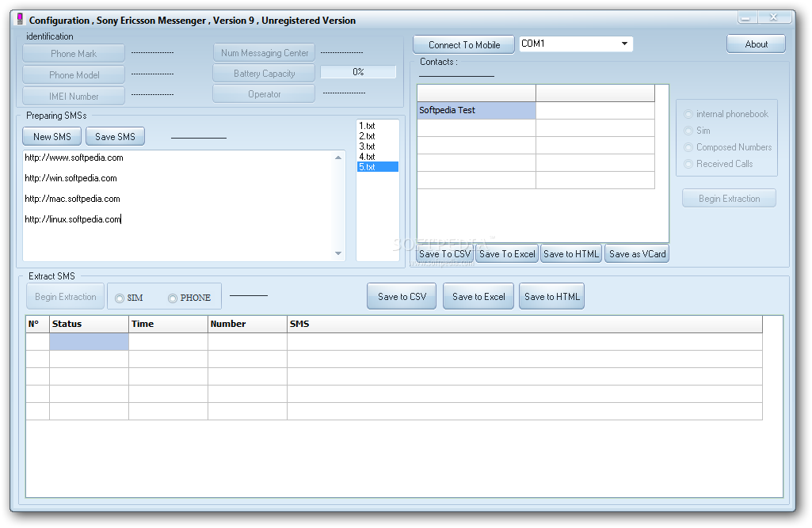Screen dimensions: 812x528
Task: Click the app icon in title bar
Action: [20, 20]
